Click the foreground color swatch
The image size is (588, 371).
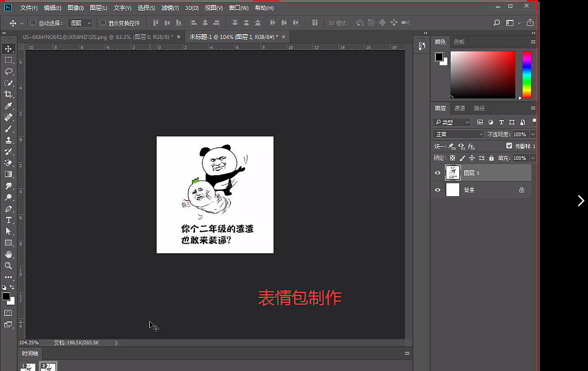(6, 296)
